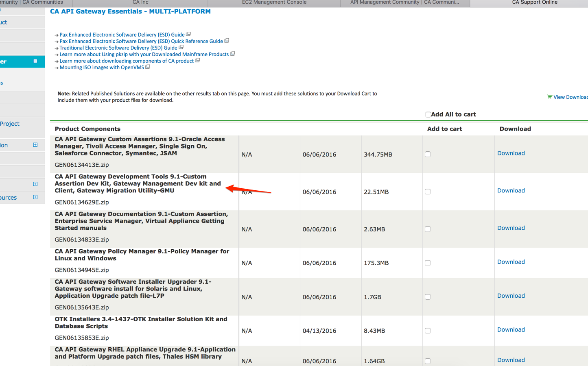Screen dimensions: 588x366
Task: Open API Management Community browser tab
Action: coord(405,2)
